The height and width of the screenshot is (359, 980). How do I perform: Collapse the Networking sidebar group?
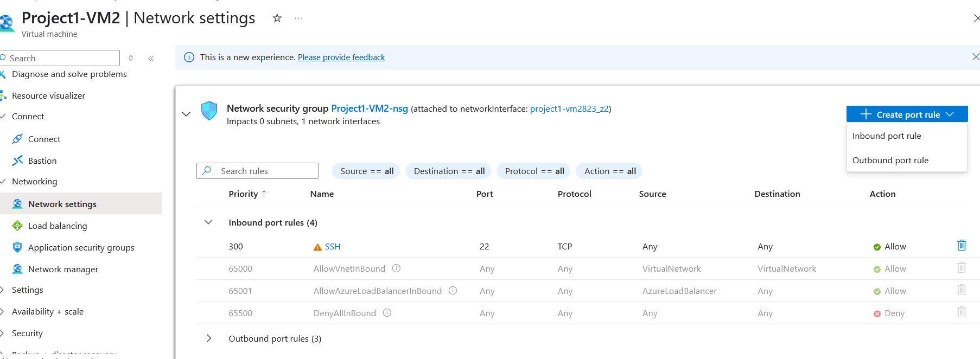point(3,182)
